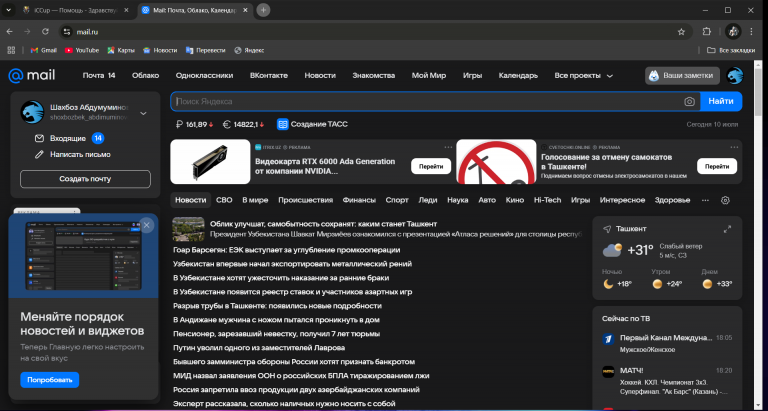The height and width of the screenshot is (411, 768).
Task: Click Перейти on самокатов ad
Action: pyautogui.click(x=717, y=166)
